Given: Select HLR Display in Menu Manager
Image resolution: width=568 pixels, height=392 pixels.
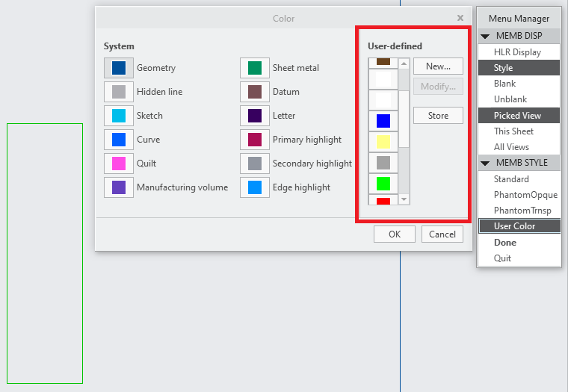Looking at the screenshot, I should coord(517,52).
